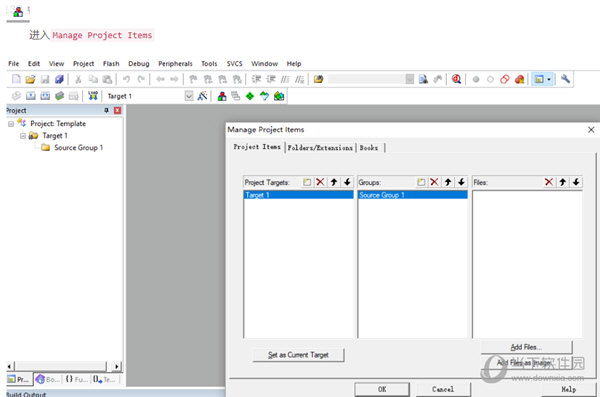Click the Download LOAD icon
Viewport: 600px width, 397px height.
(93, 96)
